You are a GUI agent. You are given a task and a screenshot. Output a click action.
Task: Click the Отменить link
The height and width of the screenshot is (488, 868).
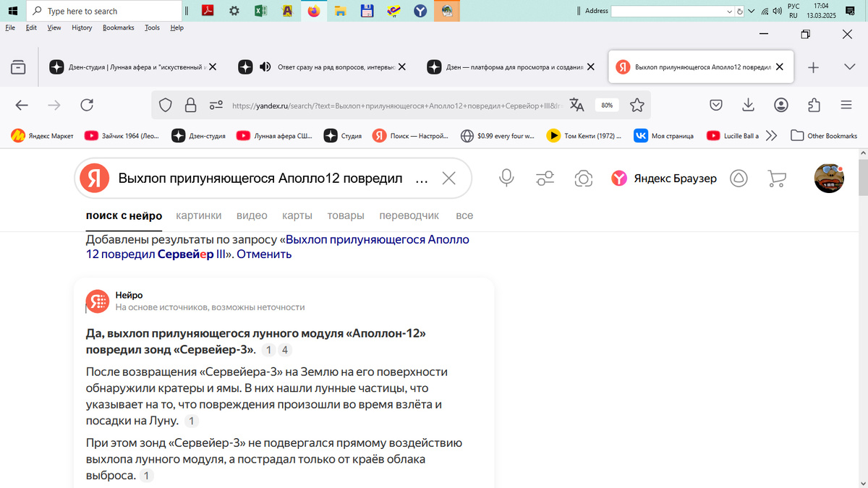coord(264,254)
